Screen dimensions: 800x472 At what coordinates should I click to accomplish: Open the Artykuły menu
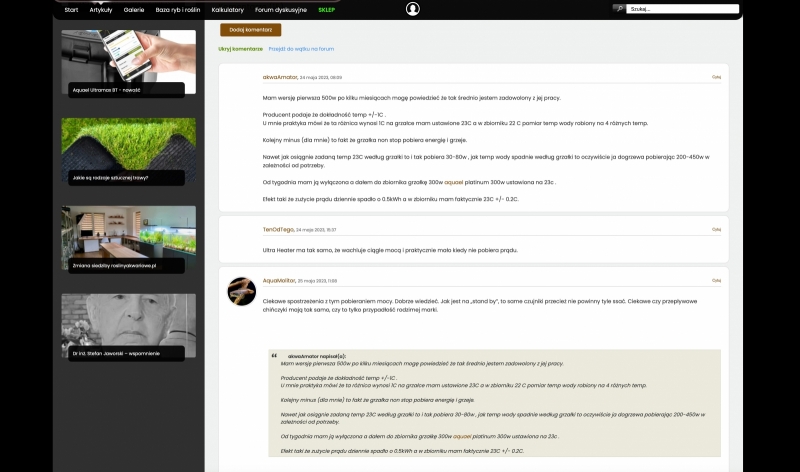[101, 10]
